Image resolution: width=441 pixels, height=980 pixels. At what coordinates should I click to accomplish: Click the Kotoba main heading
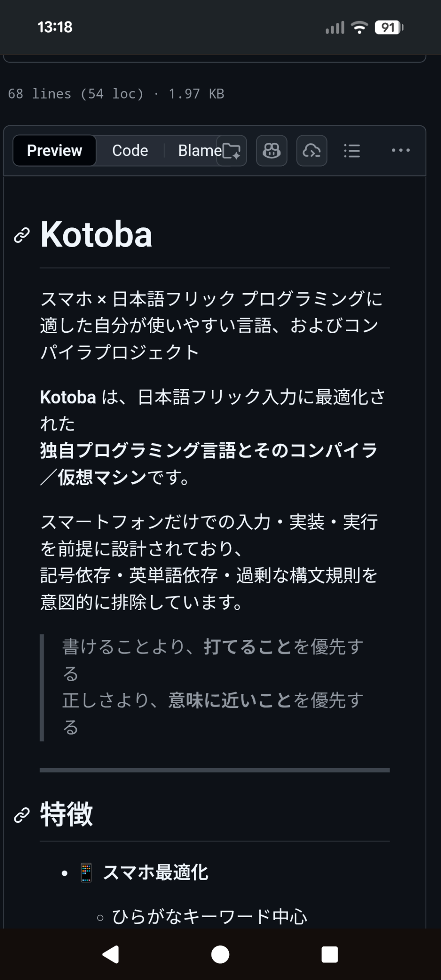96,235
